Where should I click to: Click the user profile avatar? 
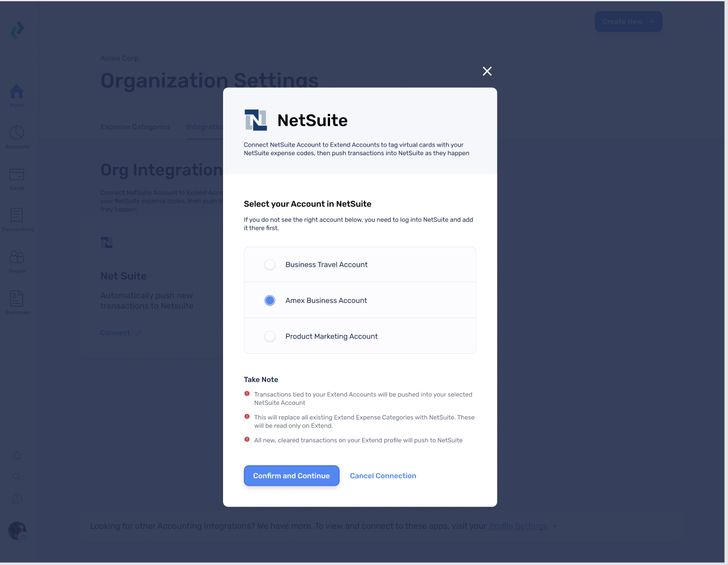tap(17, 530)
